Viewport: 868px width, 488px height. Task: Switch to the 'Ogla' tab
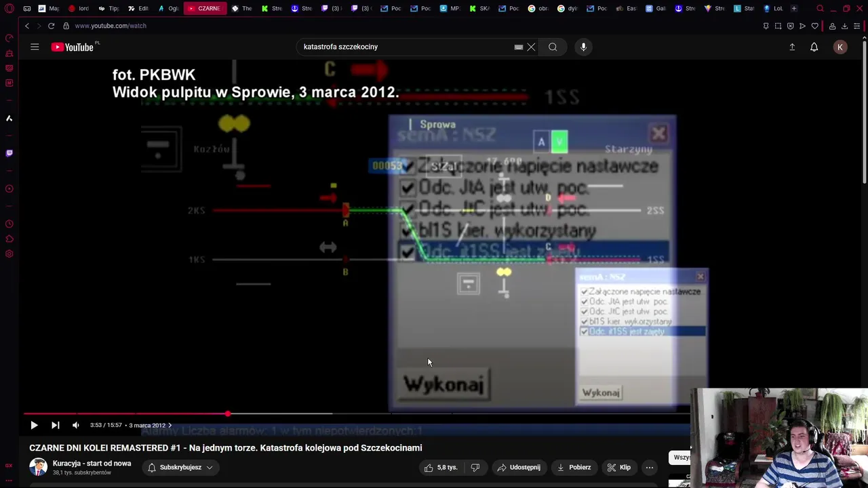tap(168, 9)
